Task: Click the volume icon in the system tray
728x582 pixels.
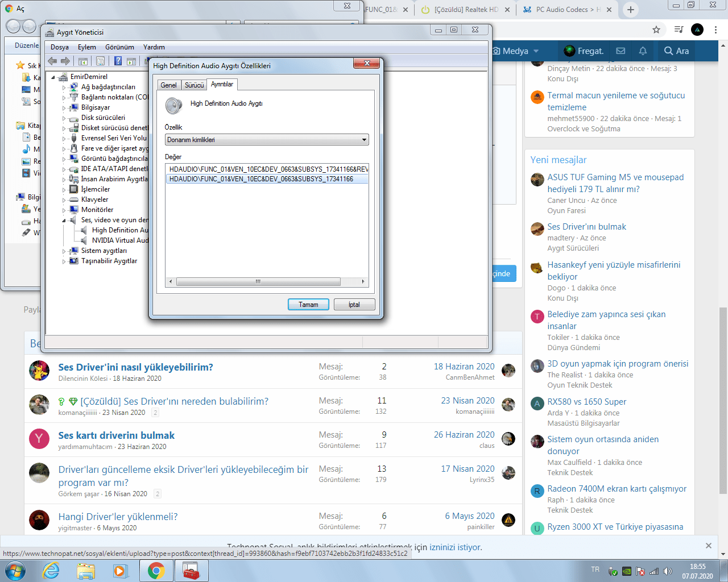Action: point(668,571)
